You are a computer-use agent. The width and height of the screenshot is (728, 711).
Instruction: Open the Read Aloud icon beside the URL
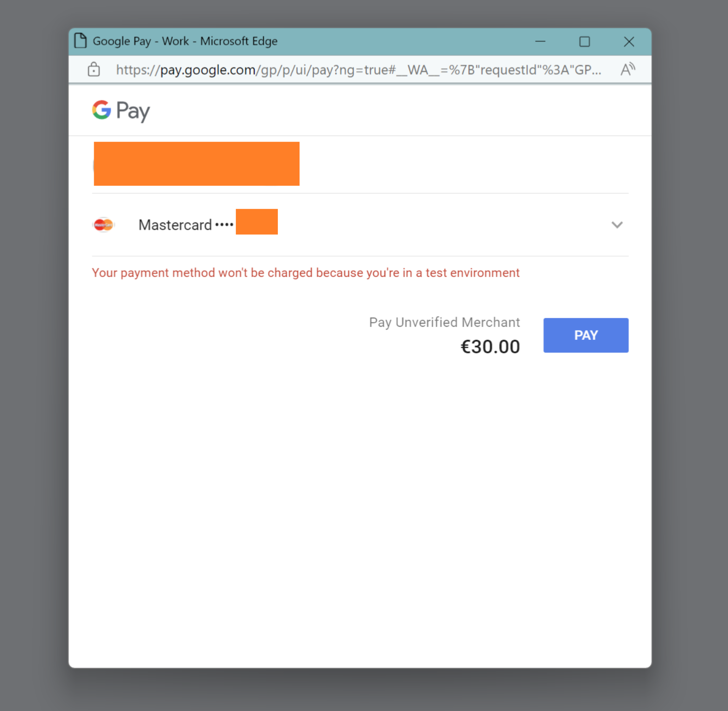(627, 70)
